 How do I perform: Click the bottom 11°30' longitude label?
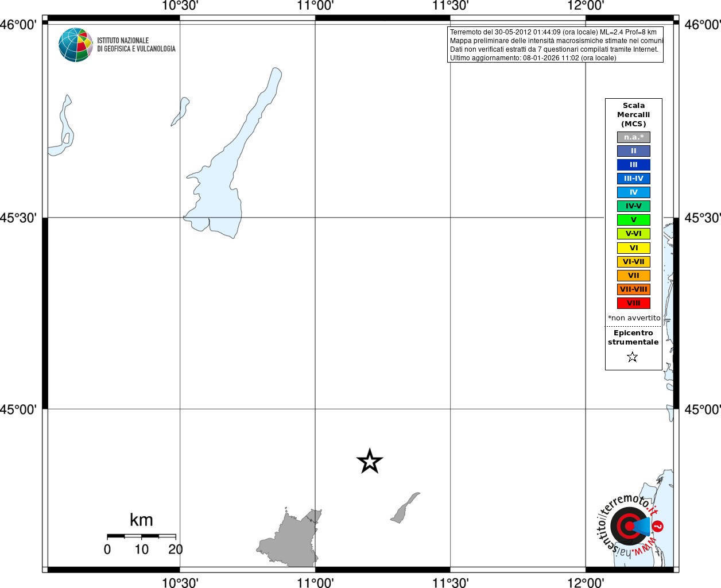(450, 583)
